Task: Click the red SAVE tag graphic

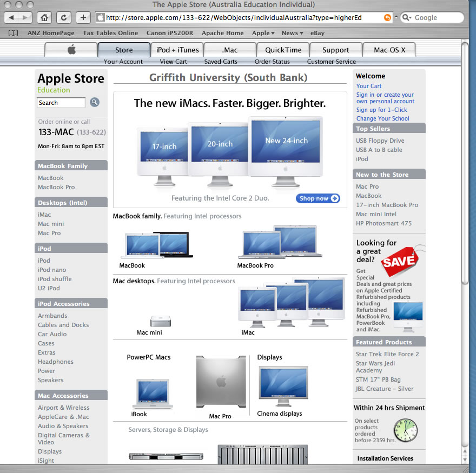Action: (x=400, y=261)
